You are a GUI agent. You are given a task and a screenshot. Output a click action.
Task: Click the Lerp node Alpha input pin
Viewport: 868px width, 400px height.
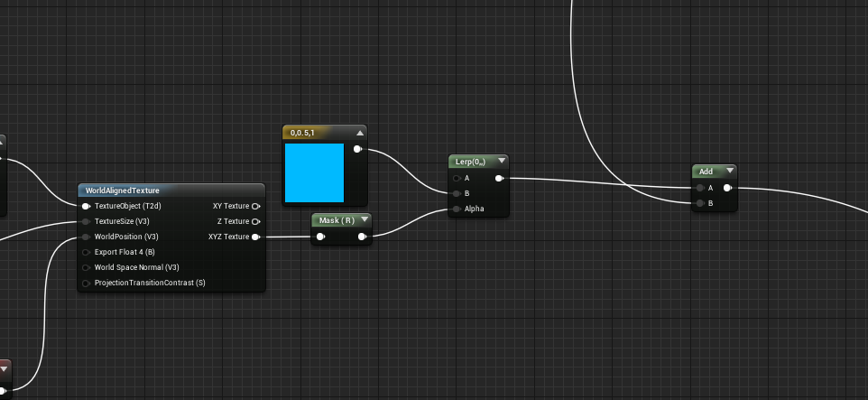pyautogui.click(x=457, y=209)
